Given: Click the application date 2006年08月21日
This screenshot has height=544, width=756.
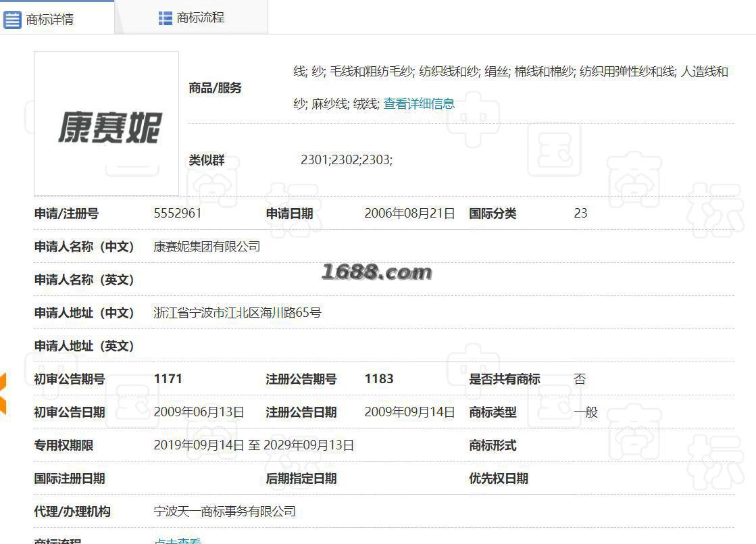Looking at the screenshot, I should [x=409, y=213].
